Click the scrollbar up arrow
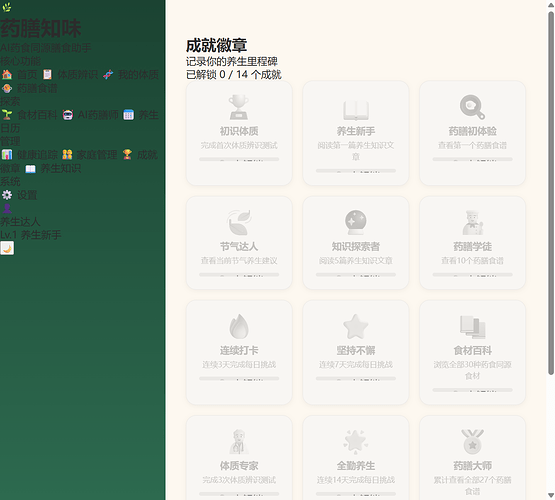This screenshot has height=500, width=555. click(551, 4)
